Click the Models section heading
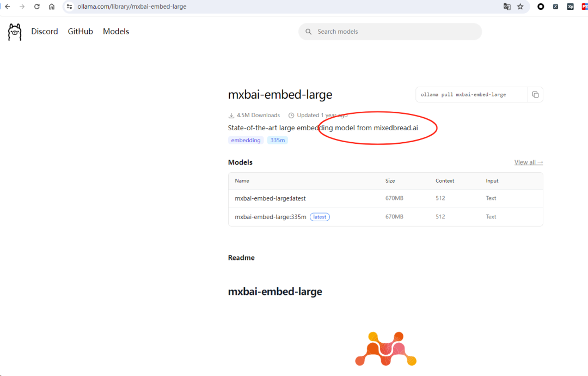Viewport: 588px width, 376px height. click(240, 162)
